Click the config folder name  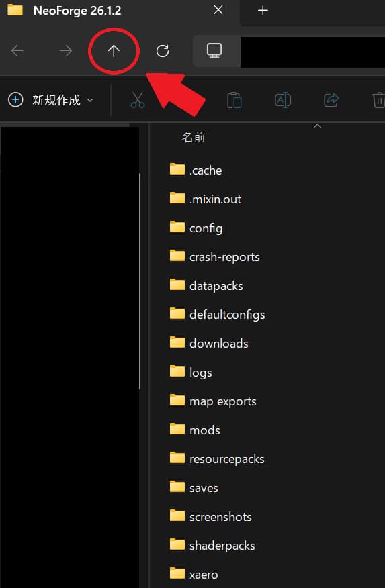[206, 228]
